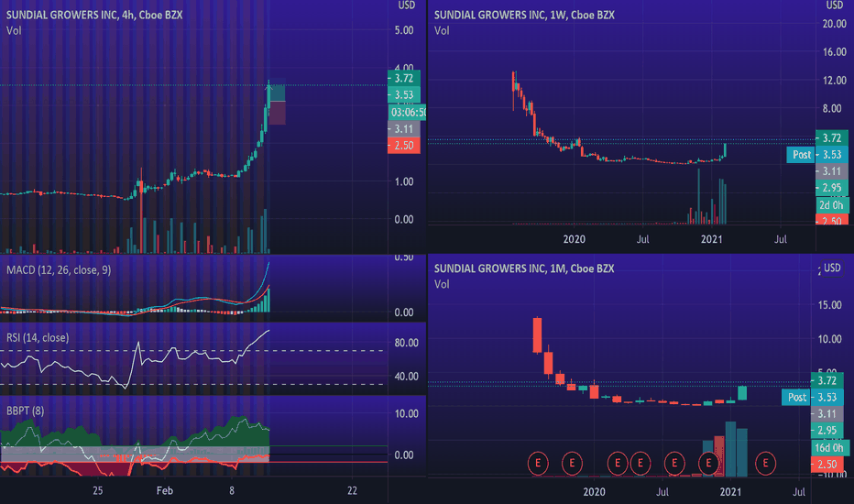Click the upcoming earnings E marker after 2021

click(x=765, y=463)
